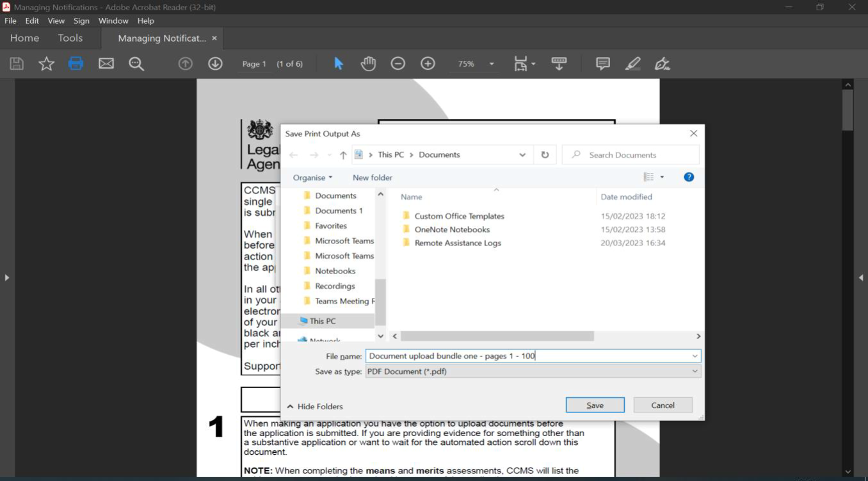
Task: Switch to the Tools tab
Action: pyautogui.click(x=70, y=38)
